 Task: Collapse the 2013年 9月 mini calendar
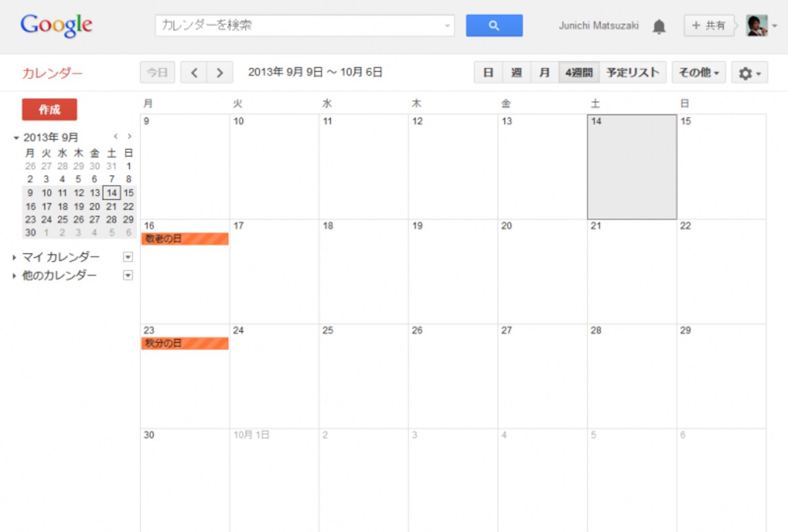click(16, 138)
